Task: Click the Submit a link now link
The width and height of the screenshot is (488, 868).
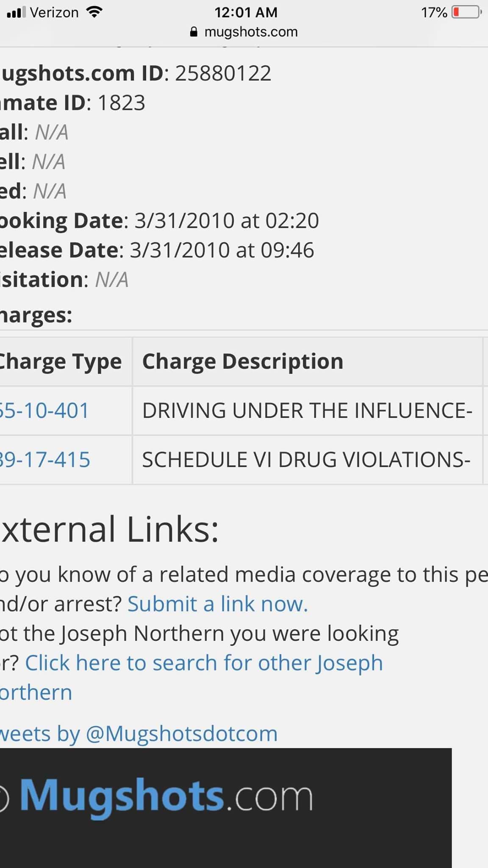Action: [218, 604]
